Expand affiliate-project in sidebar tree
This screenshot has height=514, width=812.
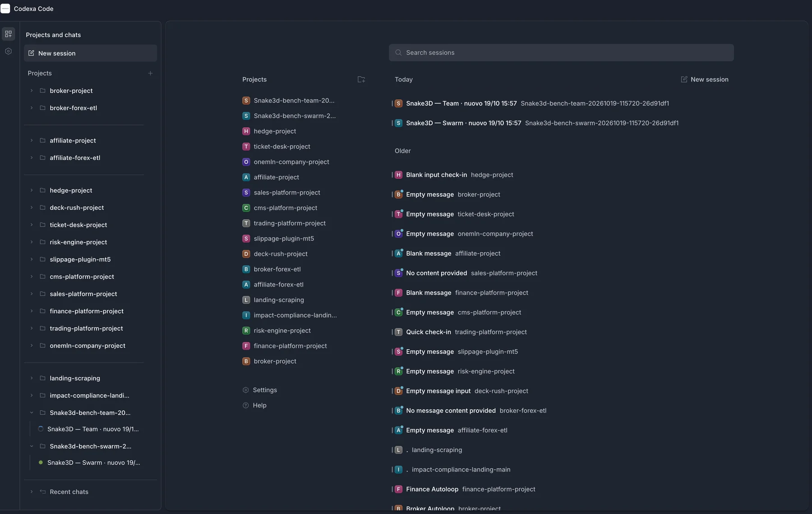coord(32,140)
